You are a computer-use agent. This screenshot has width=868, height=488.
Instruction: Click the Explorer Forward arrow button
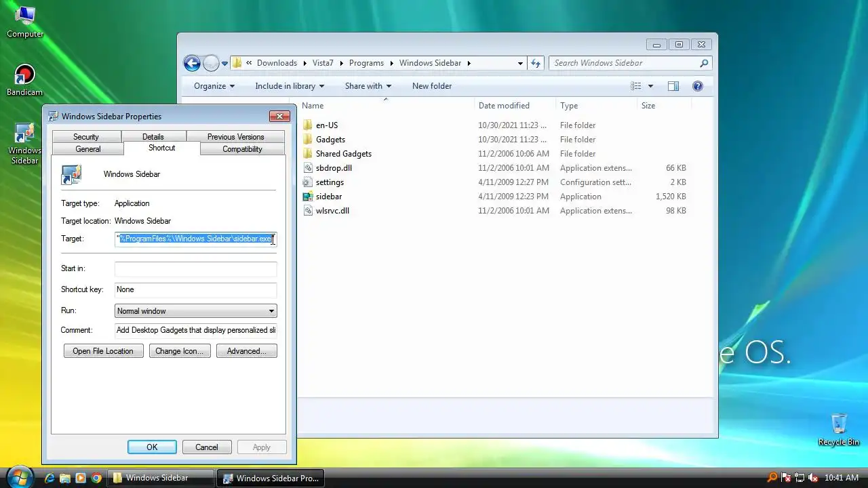pyautogui.click(x=211, y=63)
